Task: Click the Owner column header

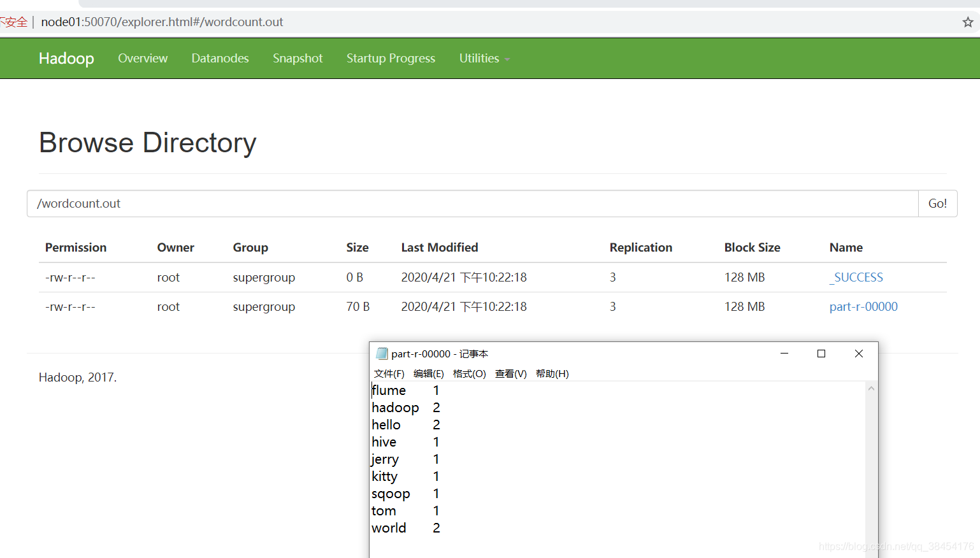Action: tap(175, 247)
